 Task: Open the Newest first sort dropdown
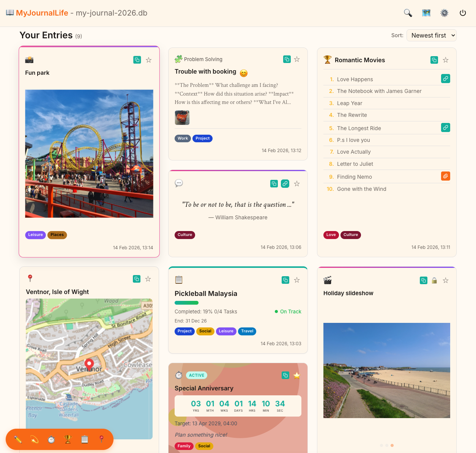[432, 35]
